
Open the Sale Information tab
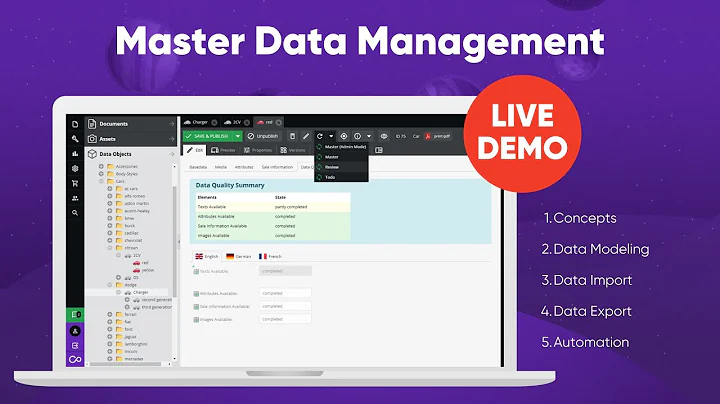click(x=277, y=167)
